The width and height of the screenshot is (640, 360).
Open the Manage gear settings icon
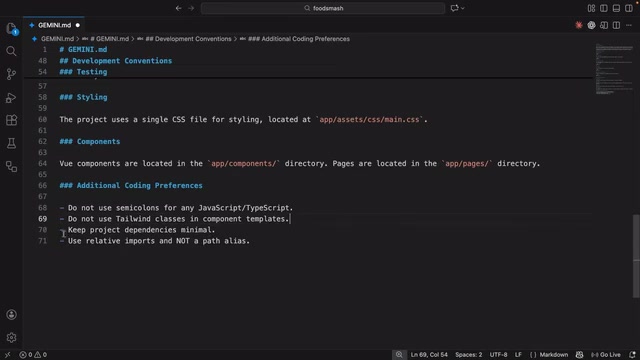point(11,338)
